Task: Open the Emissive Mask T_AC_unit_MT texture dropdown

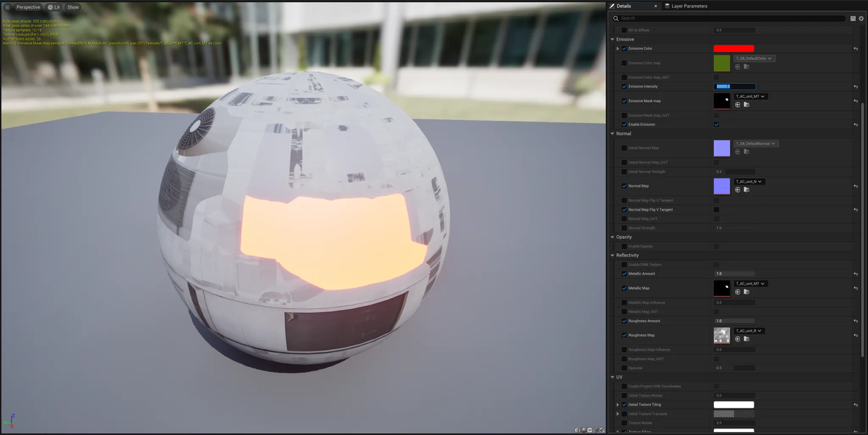Action: point(750,96)
